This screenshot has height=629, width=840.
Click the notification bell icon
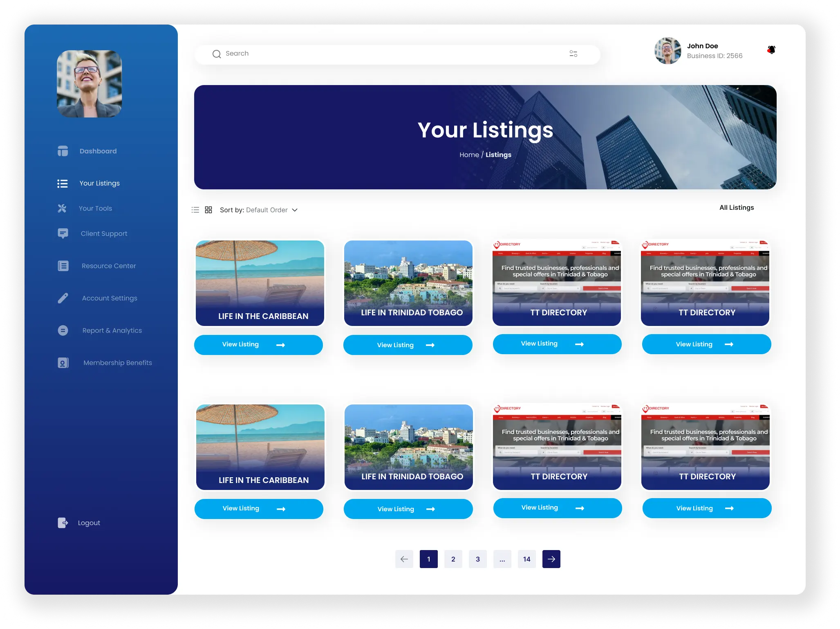(x=771, y=50)
